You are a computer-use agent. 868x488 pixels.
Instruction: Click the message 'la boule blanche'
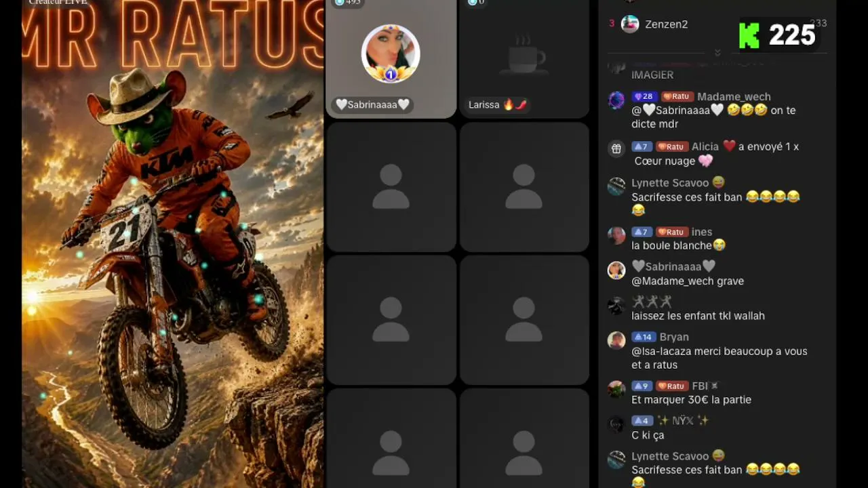click(678, 245)
